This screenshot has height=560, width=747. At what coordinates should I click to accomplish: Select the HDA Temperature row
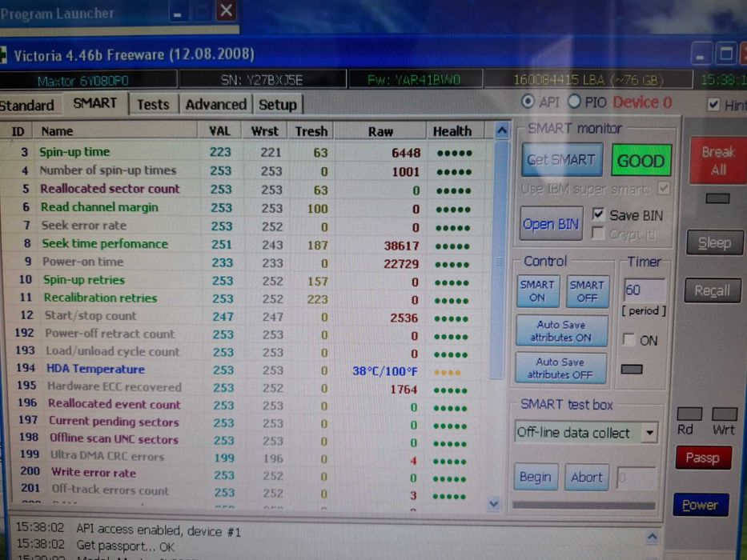(x=247, y=370)
